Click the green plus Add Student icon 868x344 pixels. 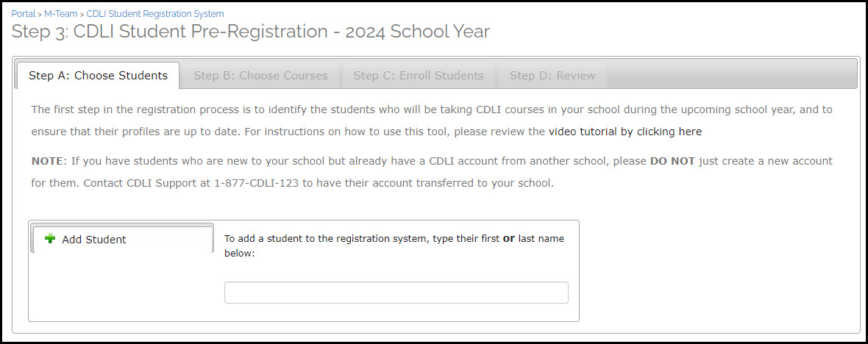pos(50,239)
